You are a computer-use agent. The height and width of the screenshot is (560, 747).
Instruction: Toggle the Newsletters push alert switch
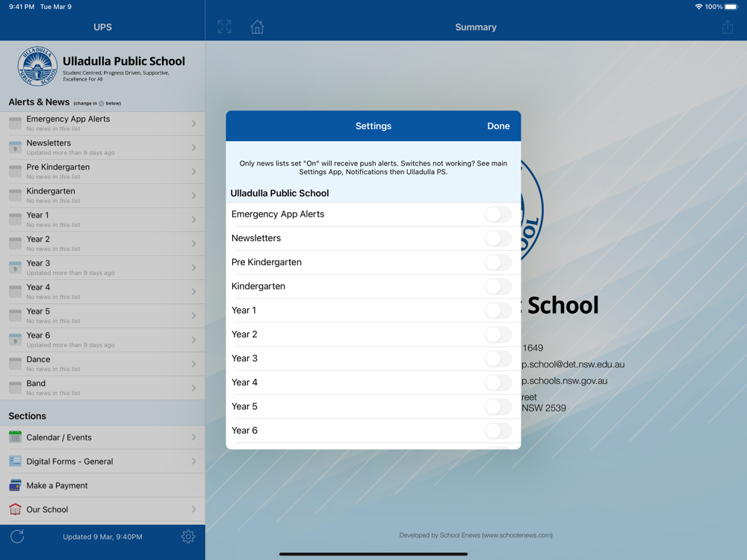point(498,238)
